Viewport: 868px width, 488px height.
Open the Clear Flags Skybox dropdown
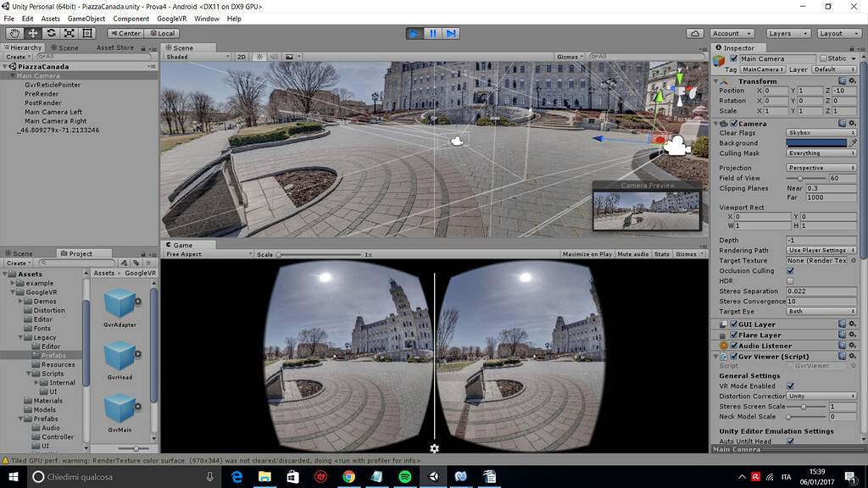tap(821, 132)
